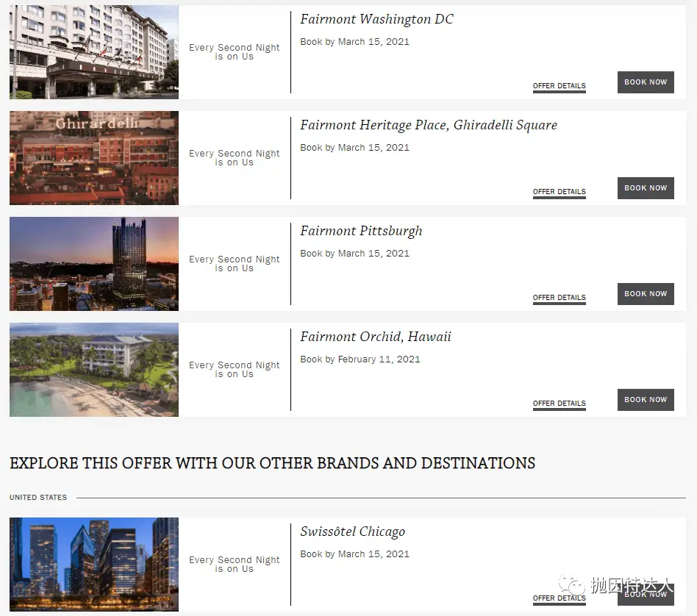Open the Fairmont Orchid, Hawaii title

click(376, 337)
